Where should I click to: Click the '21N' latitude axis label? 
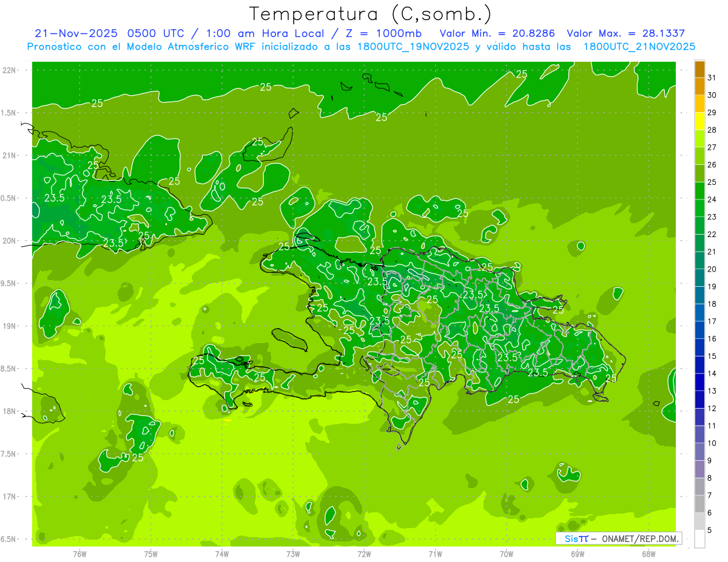pos(10,155)
